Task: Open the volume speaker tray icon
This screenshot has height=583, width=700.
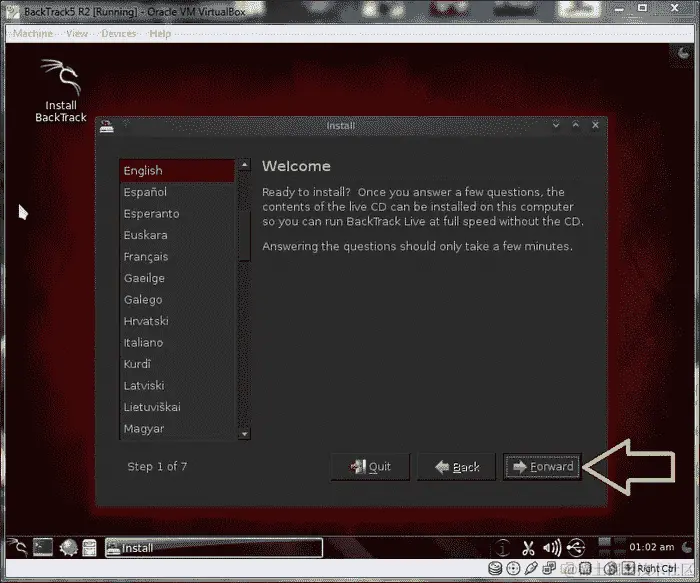Action: (x=552, y=548)
